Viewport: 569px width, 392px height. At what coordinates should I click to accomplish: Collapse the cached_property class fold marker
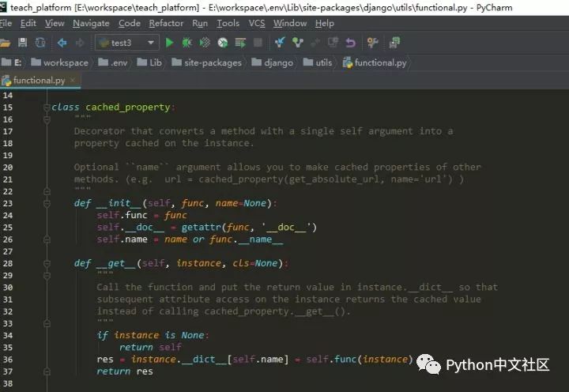[47, 107]
